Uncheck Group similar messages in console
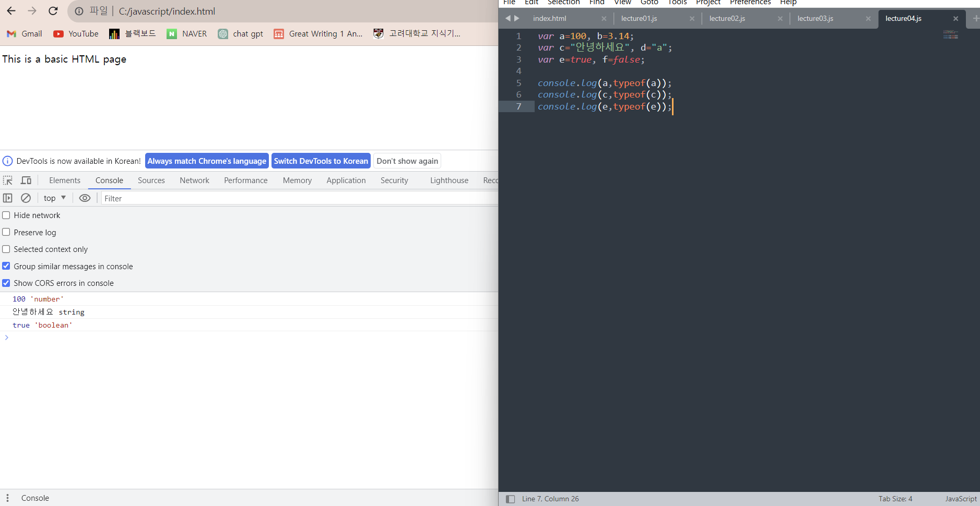 (6, 266)
